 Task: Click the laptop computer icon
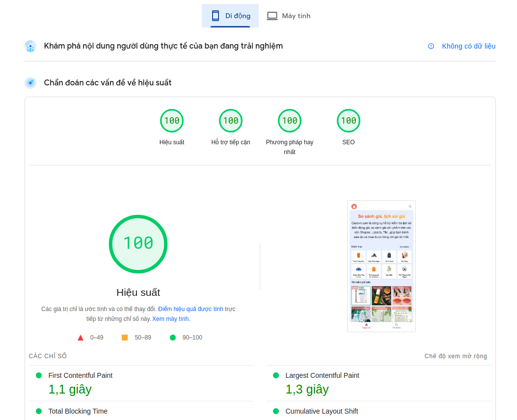pos(272,16)
